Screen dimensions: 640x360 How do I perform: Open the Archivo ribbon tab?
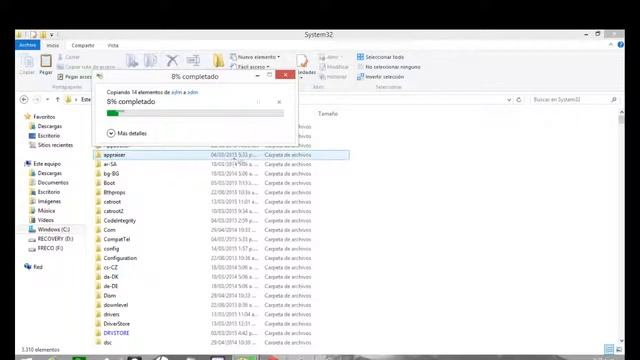tap(28, 45)
